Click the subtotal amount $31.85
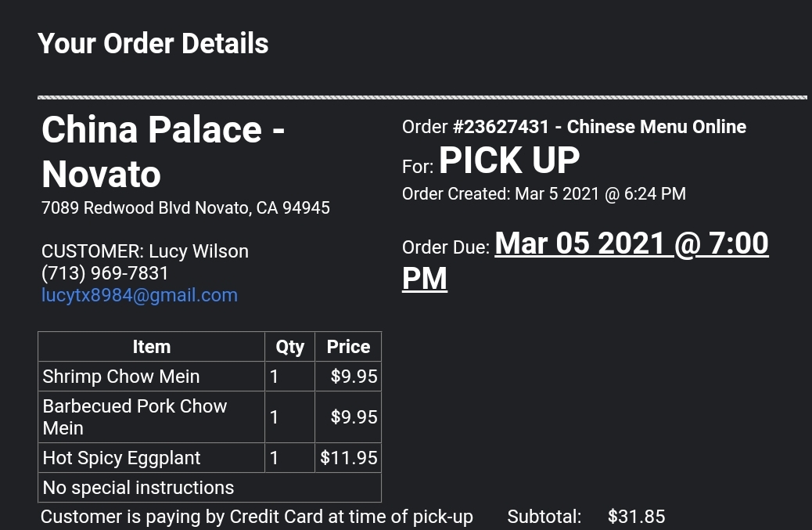Image resolution: width=812 pixels, height=530 pixels. (x=636, y=517)
